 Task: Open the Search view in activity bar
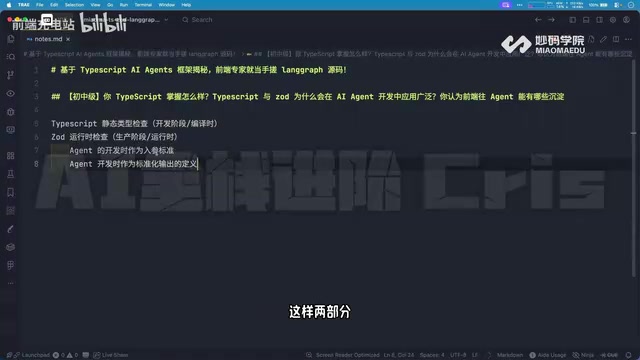point(11,57)
